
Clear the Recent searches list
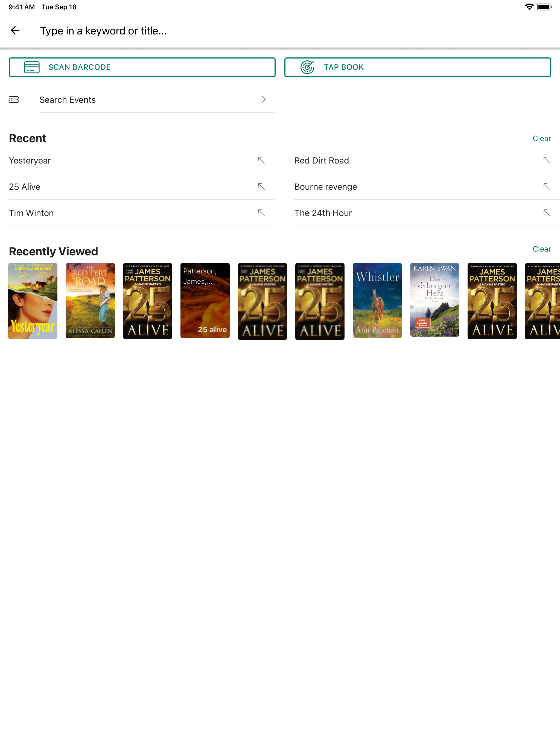coord(542,138)
